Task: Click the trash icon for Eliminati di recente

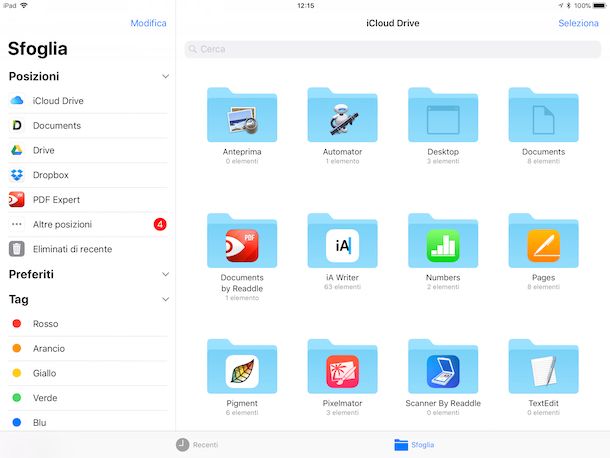Action: 17,249
